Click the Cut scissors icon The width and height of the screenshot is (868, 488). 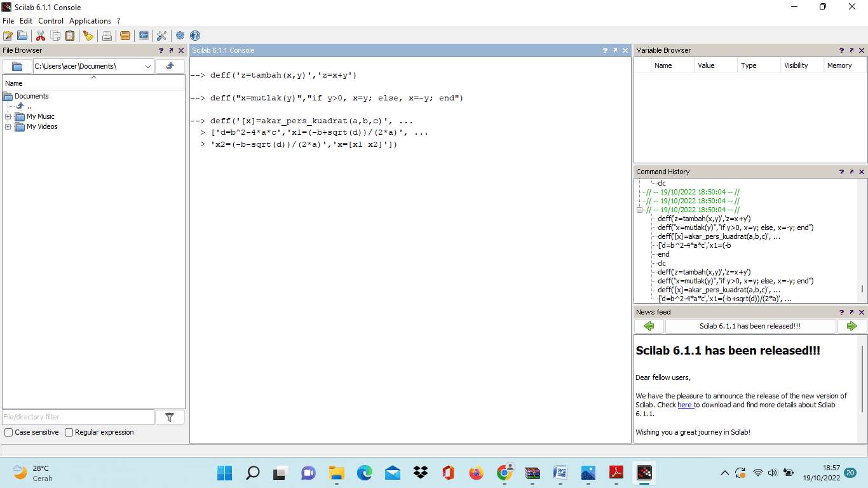[41, 36]
